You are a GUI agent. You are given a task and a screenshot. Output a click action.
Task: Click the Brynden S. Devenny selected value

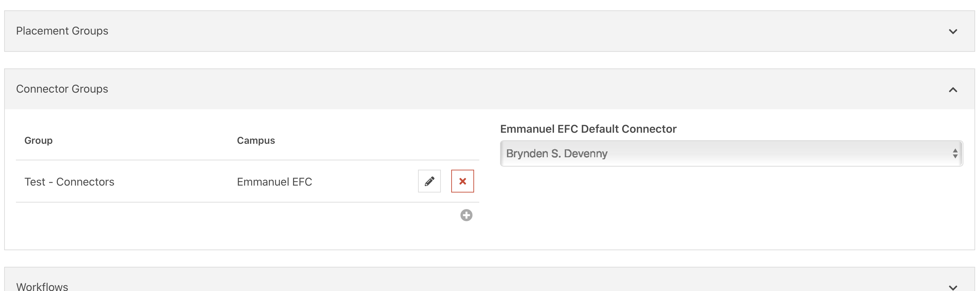[556, 153]
